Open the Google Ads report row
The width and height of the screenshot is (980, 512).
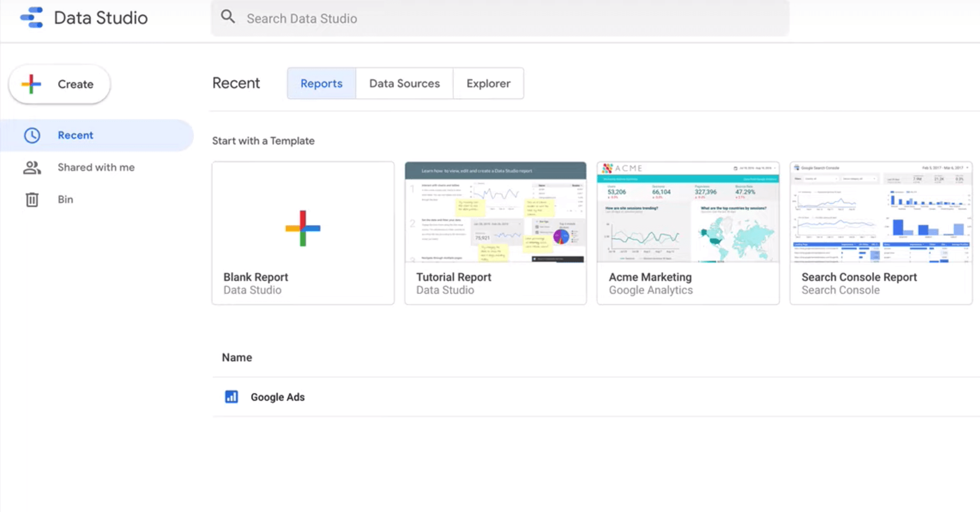tap(596, 397)
